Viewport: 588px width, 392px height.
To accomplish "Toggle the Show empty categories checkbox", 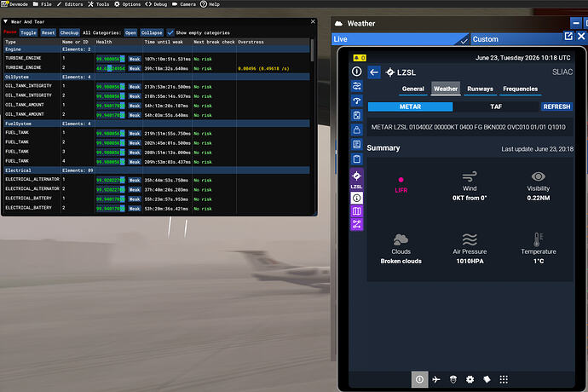I will [170, 32].
